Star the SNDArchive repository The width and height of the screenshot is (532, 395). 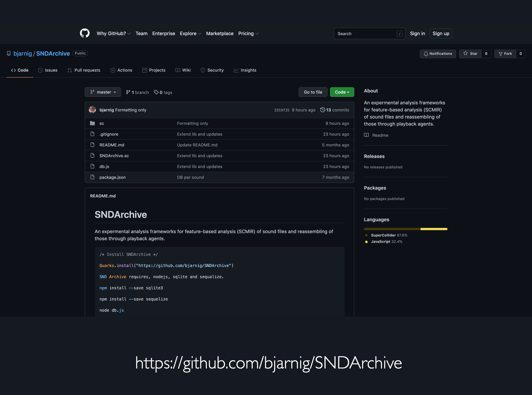[470, 54]
